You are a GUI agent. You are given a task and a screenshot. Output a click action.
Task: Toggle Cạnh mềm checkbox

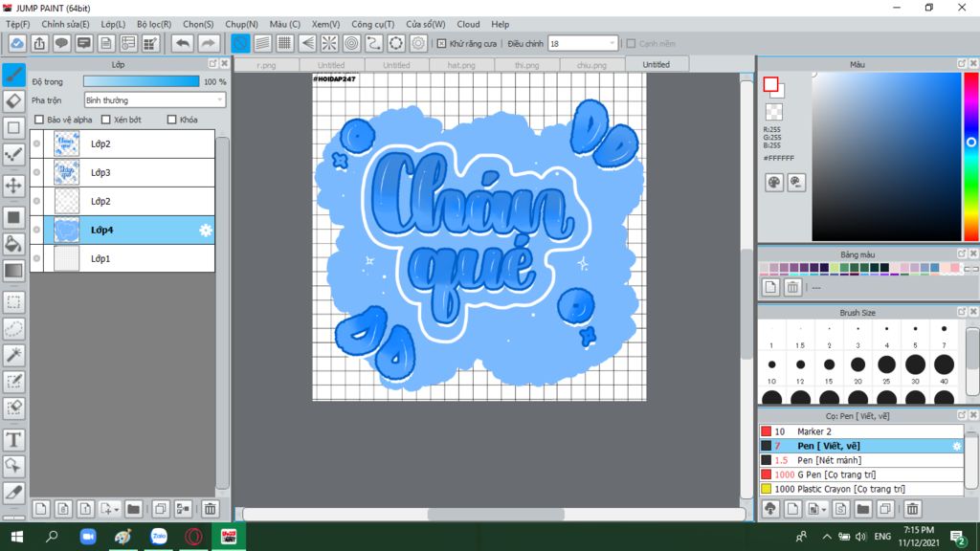pos(632,43)
